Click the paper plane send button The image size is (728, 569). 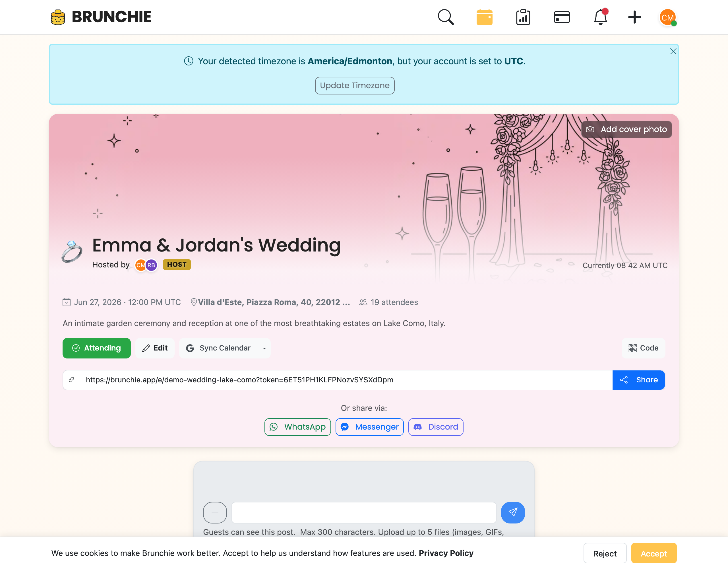(513, 513)
